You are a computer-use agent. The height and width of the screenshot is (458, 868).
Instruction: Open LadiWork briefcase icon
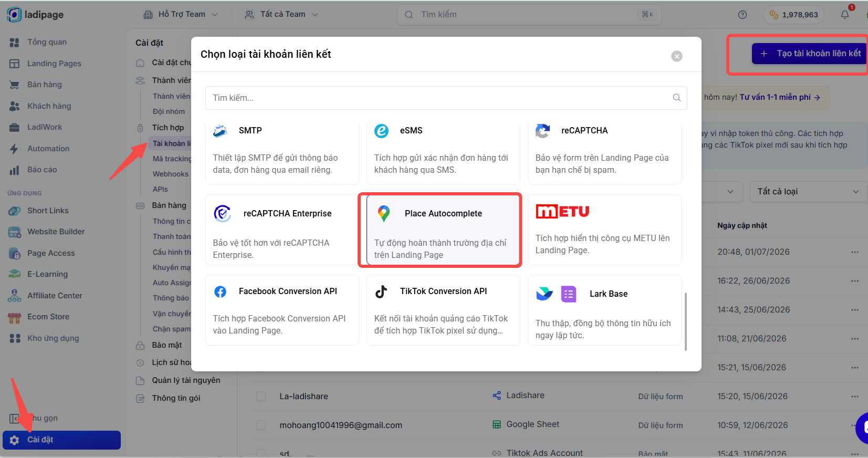point(15,127)
